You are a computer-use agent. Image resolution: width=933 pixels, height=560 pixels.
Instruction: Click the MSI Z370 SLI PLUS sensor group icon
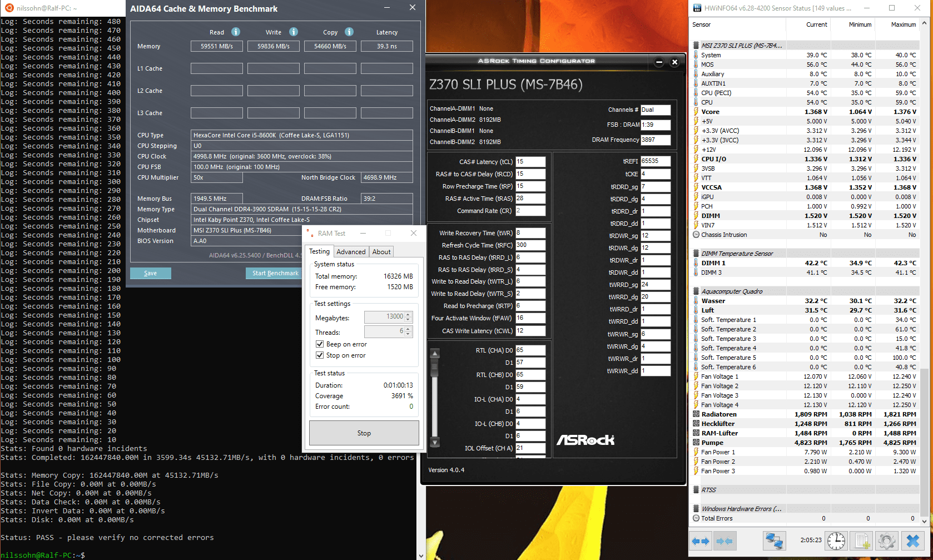[696, 46]
